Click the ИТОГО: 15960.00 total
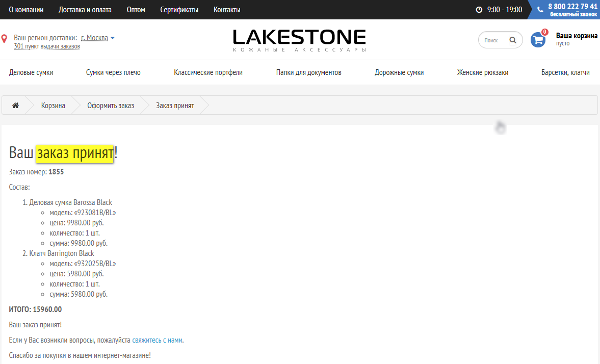This screenshot has height=364, width=600. [35, 309]
